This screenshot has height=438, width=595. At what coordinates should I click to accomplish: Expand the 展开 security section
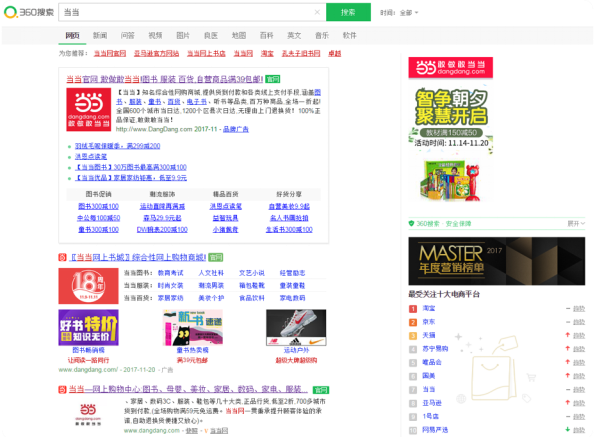[576, 224]
